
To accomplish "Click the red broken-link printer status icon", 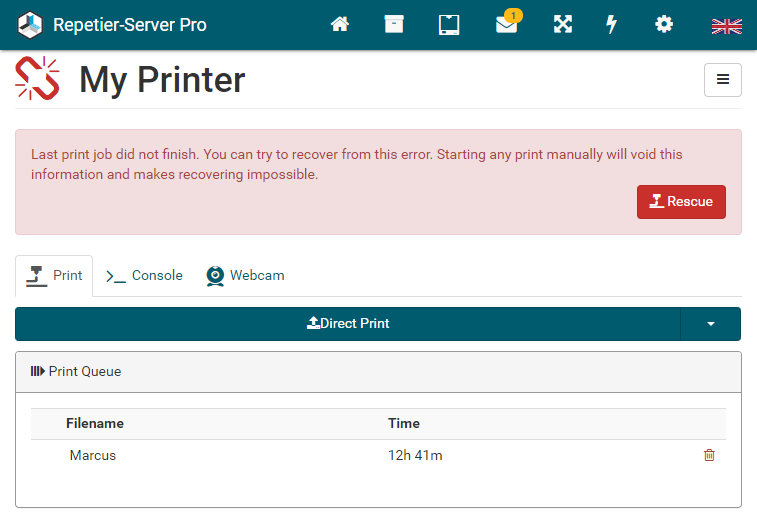I will coord(38,79).
